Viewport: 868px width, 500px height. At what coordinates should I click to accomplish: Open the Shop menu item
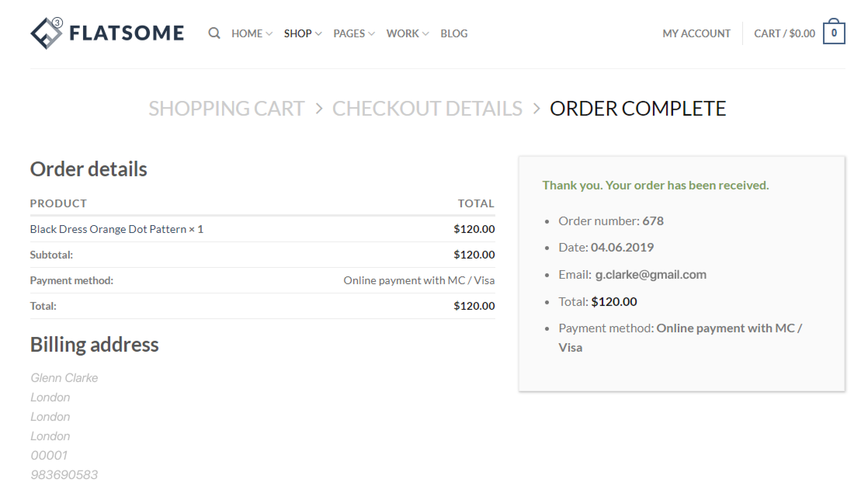[x=298, y=34]
